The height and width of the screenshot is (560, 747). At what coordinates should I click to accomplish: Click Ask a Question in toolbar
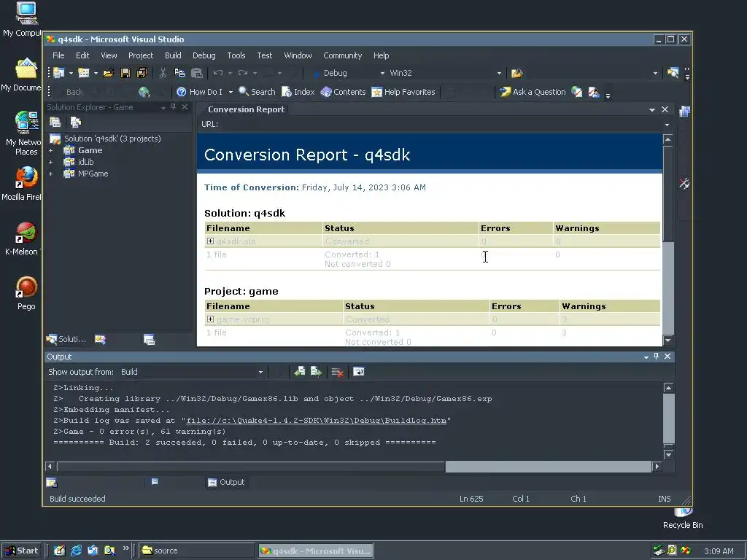click(533, 92)
